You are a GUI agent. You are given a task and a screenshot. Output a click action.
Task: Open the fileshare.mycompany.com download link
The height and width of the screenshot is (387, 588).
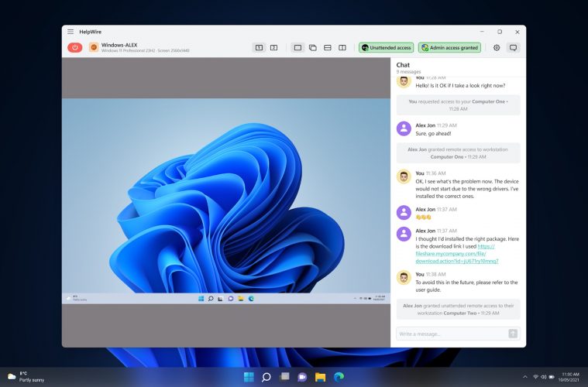point(457,254)
